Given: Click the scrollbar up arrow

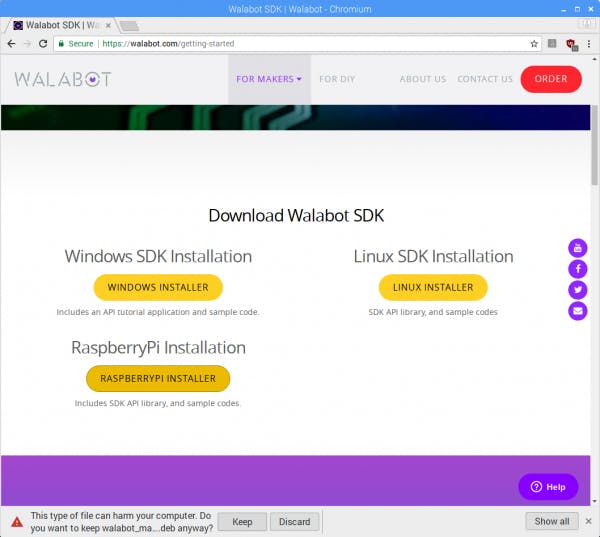Looking at the screenshot, I should click(x=595, y=59).
